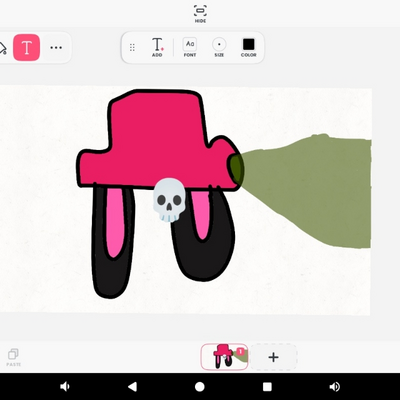Add a new frame with plus

tap(273, 357)
